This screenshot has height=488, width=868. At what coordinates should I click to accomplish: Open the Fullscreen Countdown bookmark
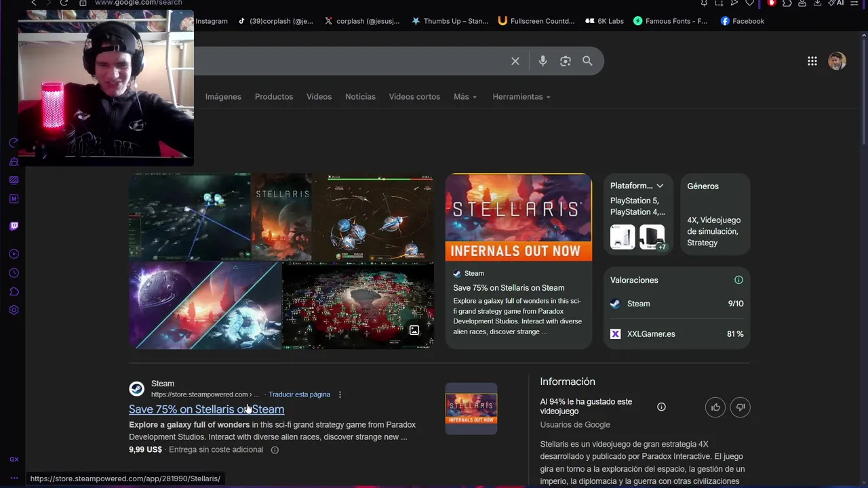536,21
